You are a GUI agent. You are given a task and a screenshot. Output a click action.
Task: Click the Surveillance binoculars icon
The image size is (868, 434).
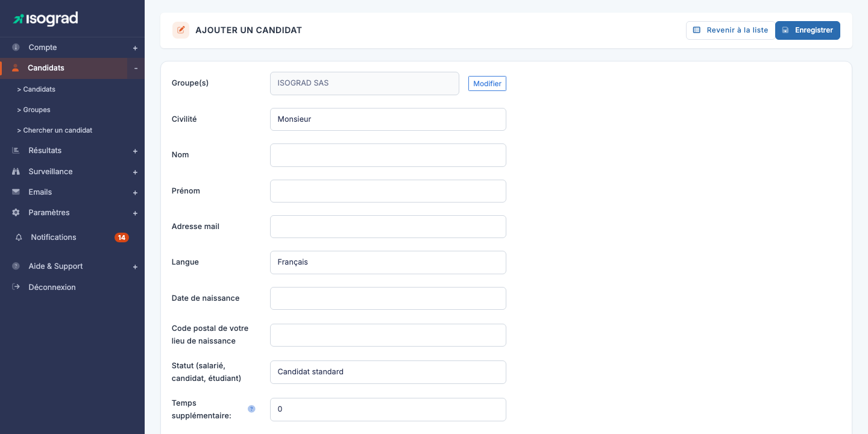[x=16, y=171]
